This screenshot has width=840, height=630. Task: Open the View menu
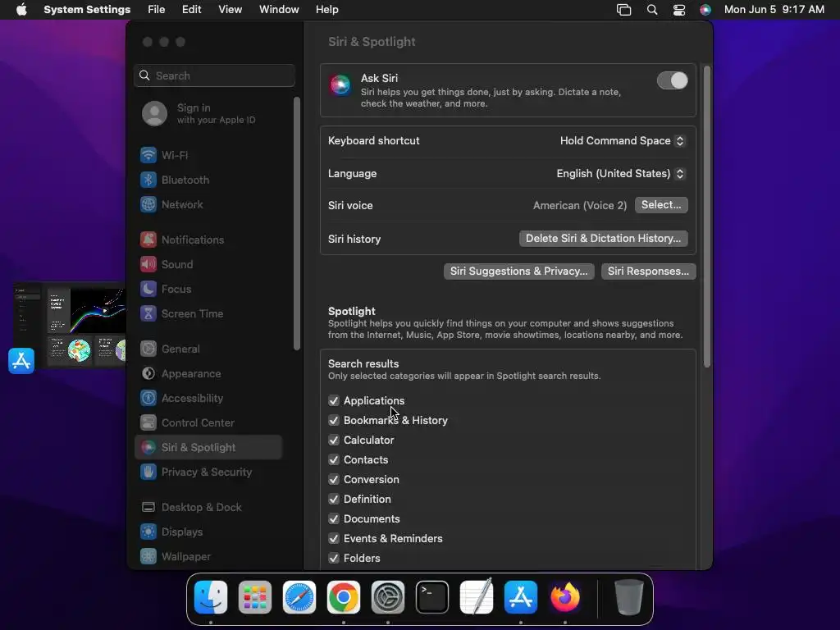tap(230, 10)
